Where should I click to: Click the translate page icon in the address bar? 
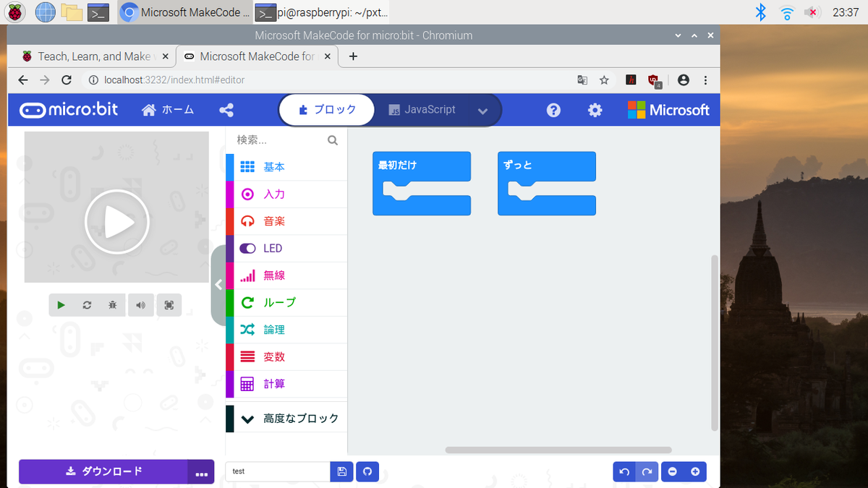coord(582,80)
